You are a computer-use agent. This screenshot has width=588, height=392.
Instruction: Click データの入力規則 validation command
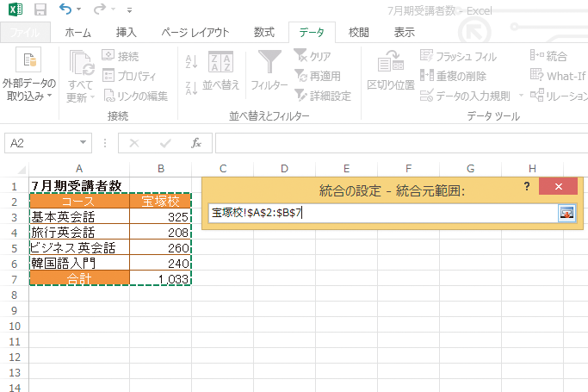465,96
